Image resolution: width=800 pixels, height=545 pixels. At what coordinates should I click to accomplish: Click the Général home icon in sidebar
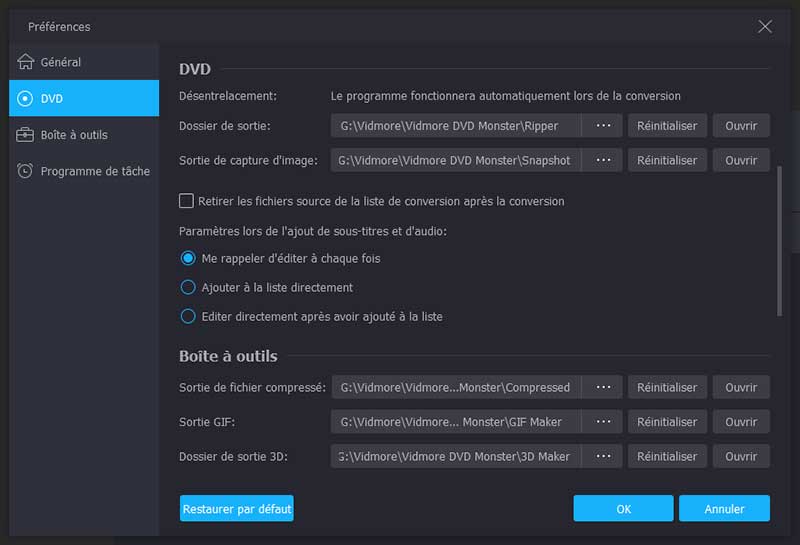pos(26,62)
